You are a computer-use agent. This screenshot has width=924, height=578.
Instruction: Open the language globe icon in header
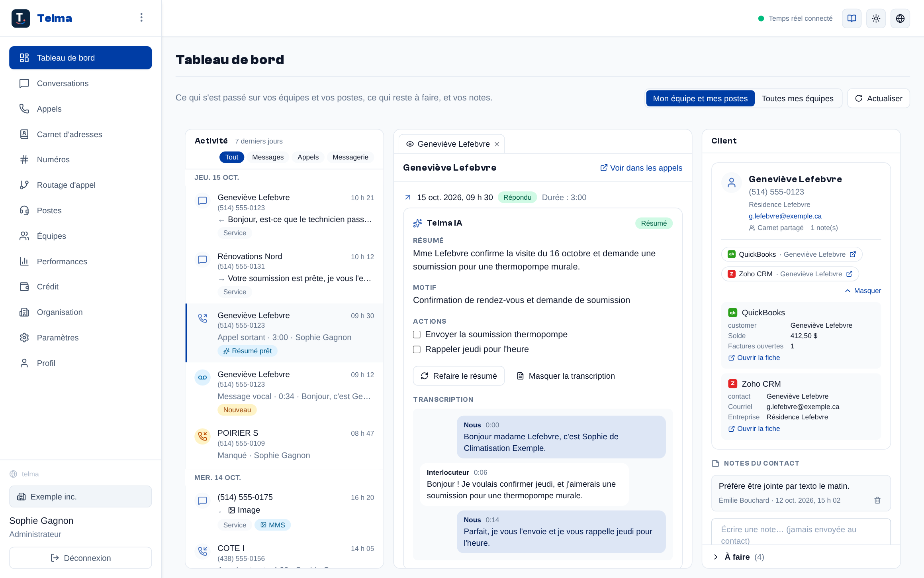pyautogui.click(x=900, y=18)
